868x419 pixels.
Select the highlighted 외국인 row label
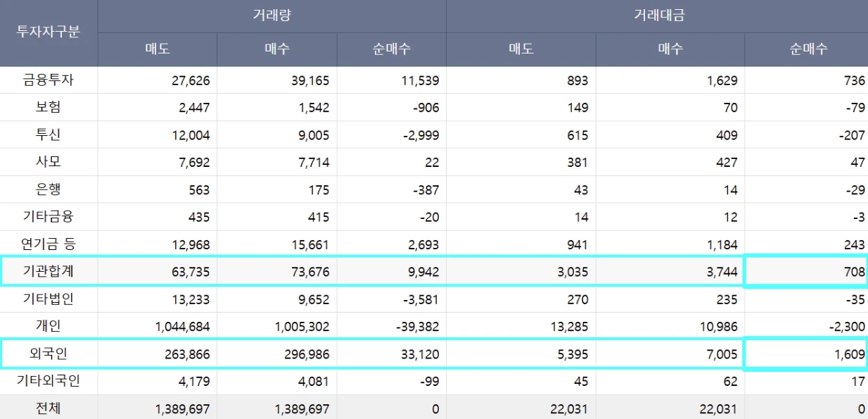click(49, 354)
